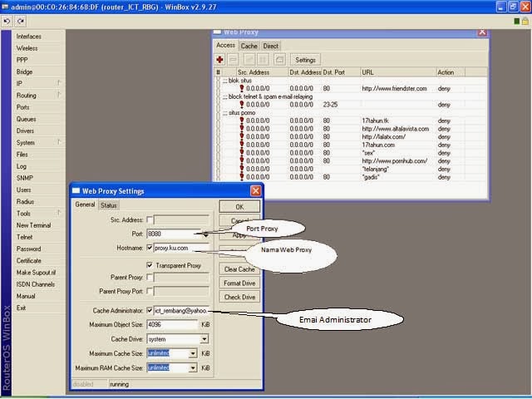This screenshot has width=532, height=399.
Task: Close the Web Proxy window
Action: [482, 32]
